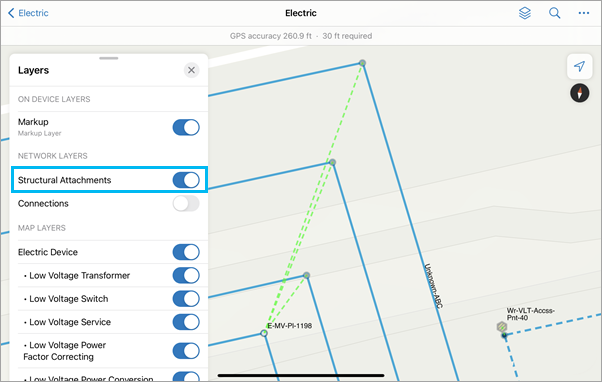Tap the back chevron beside Electric
The width and height of the screenshot is (602, 382).
pyautogui.click(x=11, y=13)
